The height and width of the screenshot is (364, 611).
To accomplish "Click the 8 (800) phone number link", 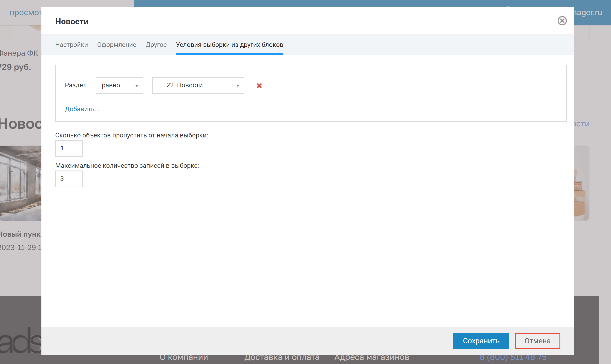I will [x=513, y=358].
